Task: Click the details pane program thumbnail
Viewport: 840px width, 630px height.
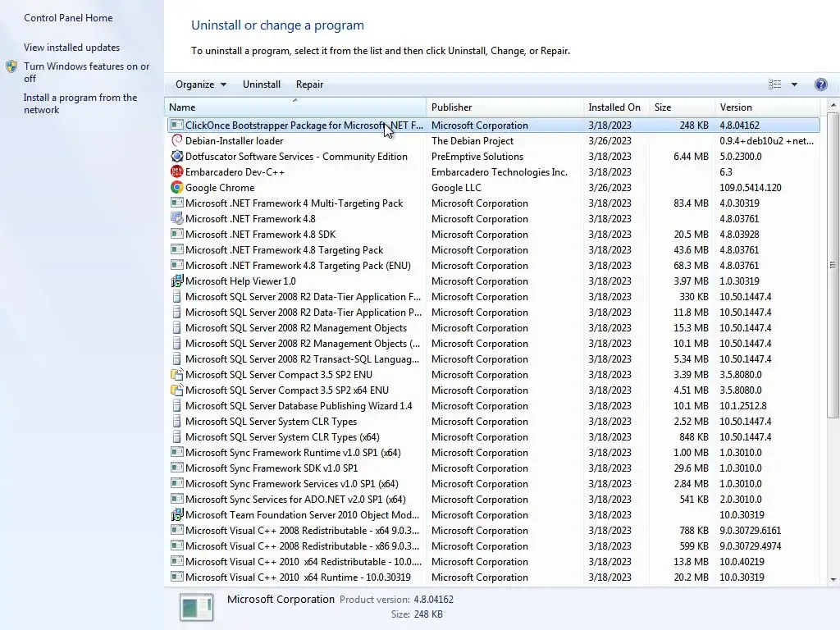Action: click(196, 607)
